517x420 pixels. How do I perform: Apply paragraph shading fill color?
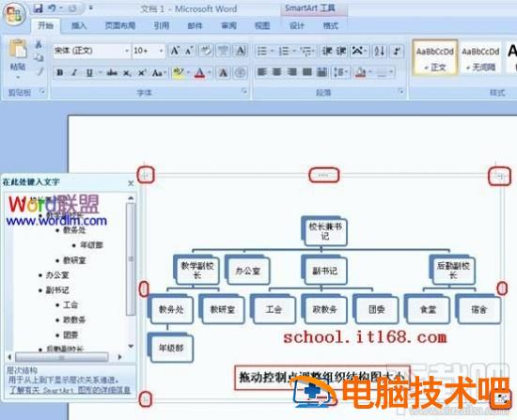pyautogui.click(x=360, y=71)
